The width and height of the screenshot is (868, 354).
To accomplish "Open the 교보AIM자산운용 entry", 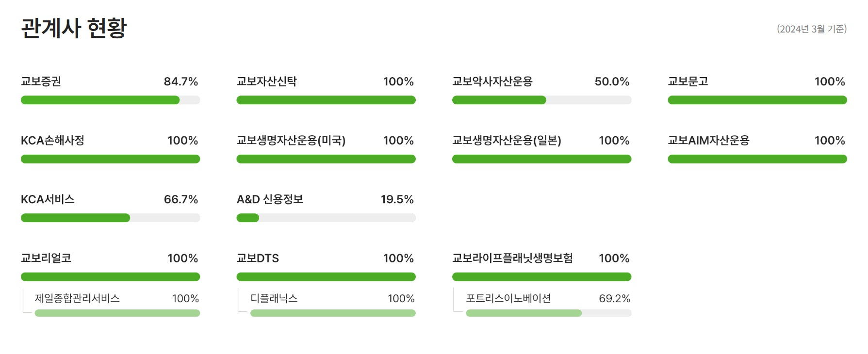I will click(708, 141).
